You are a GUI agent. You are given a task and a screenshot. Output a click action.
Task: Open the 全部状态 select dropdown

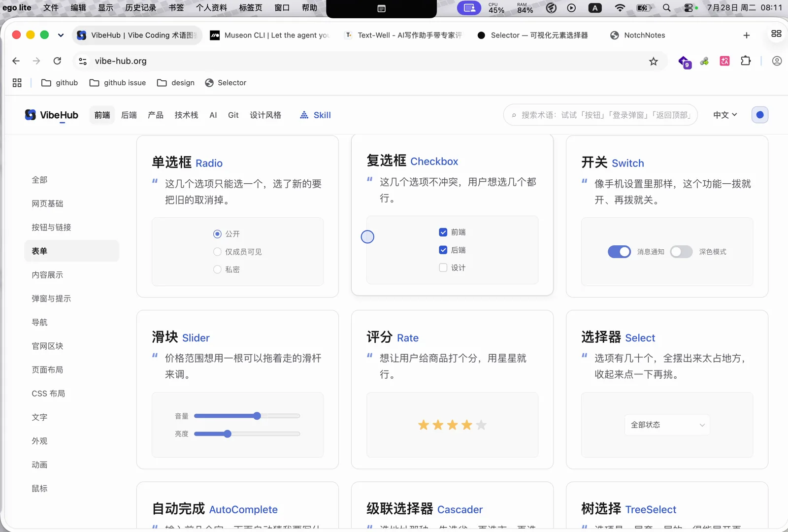tap(667, 425)
